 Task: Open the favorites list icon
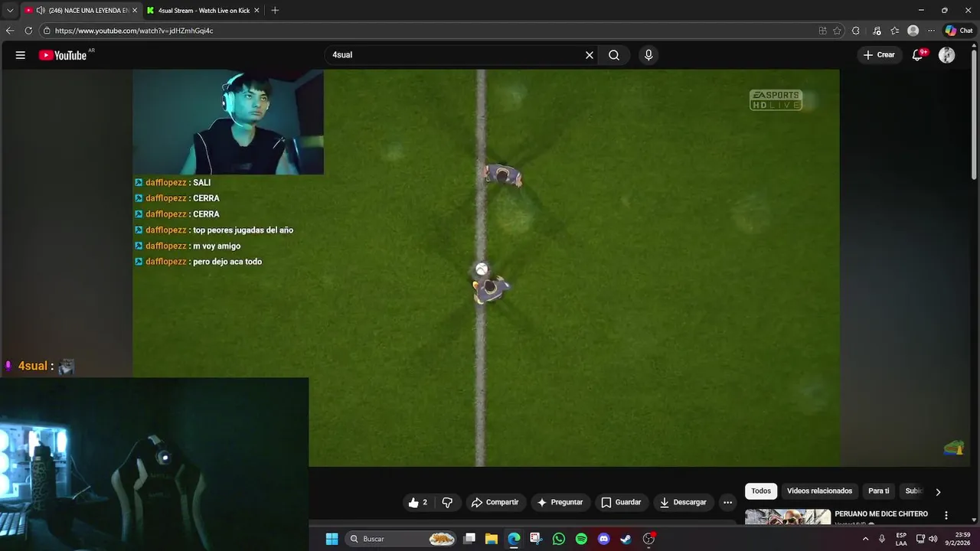coord(895,31)
